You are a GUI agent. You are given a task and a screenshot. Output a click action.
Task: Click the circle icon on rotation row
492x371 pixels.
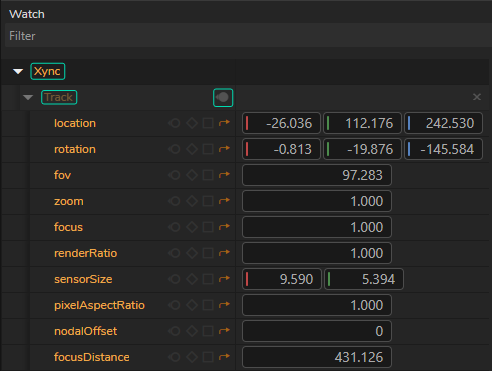[x=174, y=149]
